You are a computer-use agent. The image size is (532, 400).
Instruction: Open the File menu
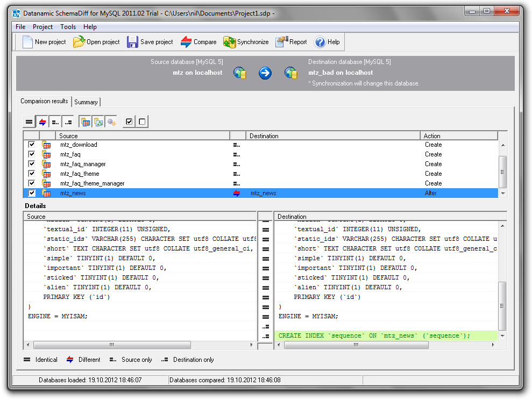point(20,27)
